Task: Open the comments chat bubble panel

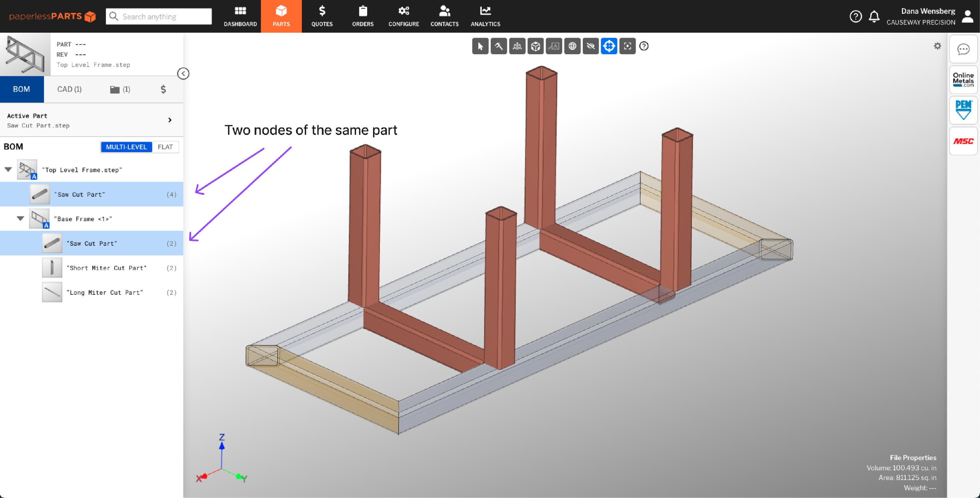Action: click(963, 49)
